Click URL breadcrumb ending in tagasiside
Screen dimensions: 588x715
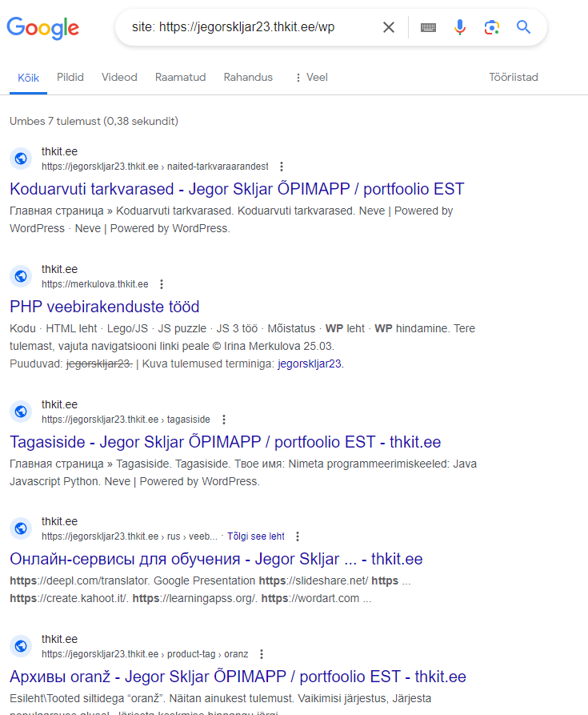tap(126, 420)
